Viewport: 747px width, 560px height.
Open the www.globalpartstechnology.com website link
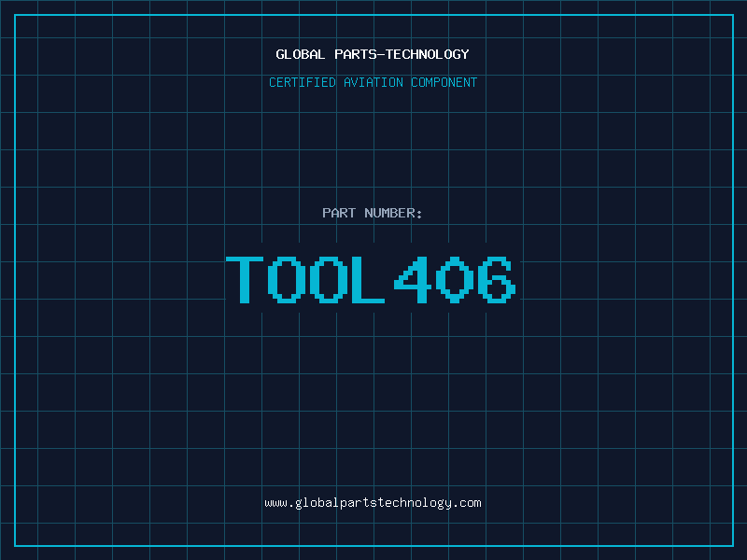pos(373,502)
